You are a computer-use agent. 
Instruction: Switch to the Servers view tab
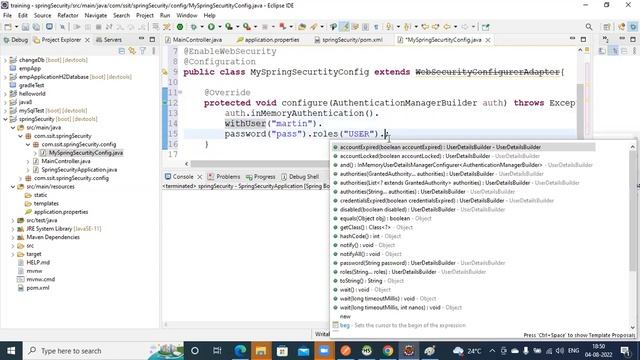pyautogui.click(x=109, y=40)
